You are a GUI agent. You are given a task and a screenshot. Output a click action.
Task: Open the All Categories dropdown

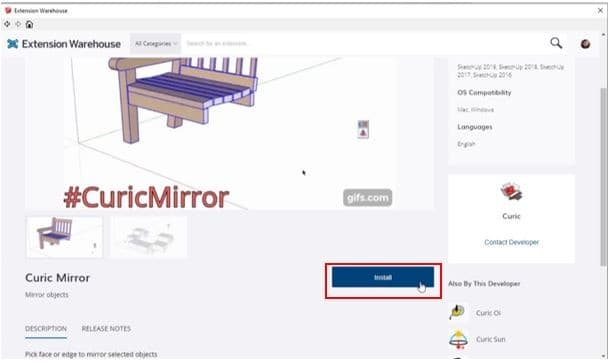point(156,44)
